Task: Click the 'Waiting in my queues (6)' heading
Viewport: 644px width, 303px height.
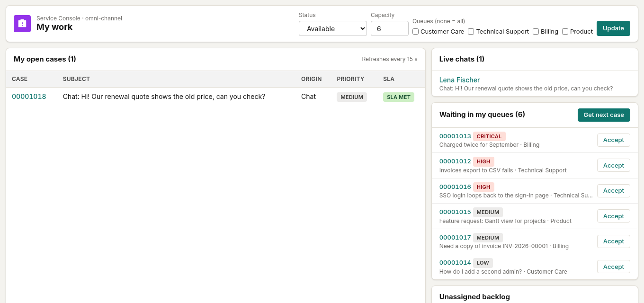Action: point(482,115)
